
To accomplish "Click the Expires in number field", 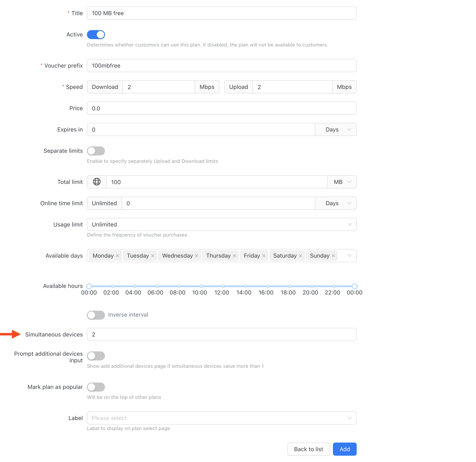I will click(x=201, y=130).
